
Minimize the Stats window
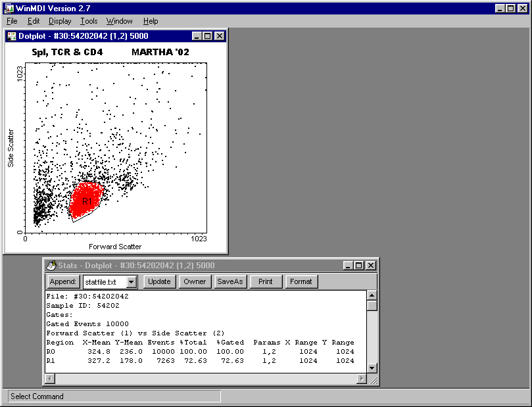click(347, 266)
